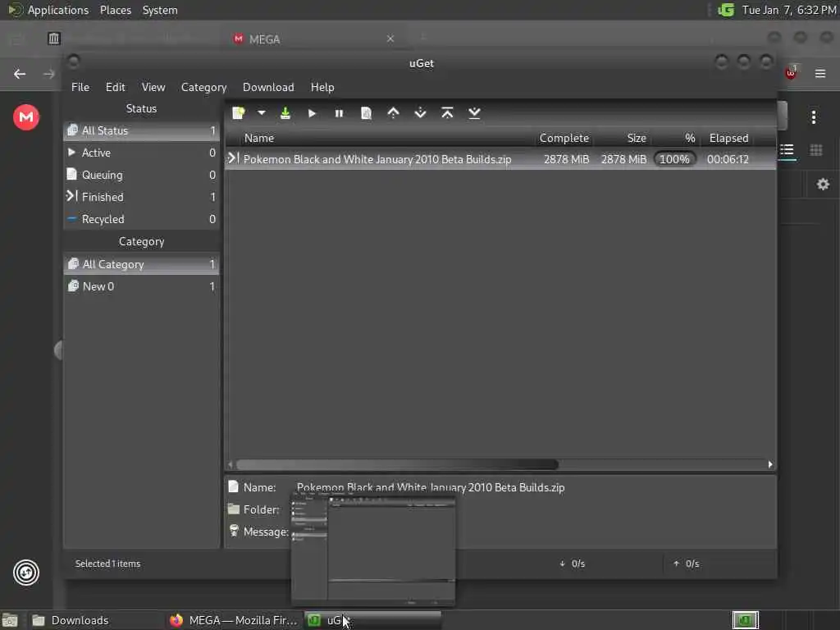Select the Recycled status filter
Viewport: 840px width, 630px height.
coord(141,219)
